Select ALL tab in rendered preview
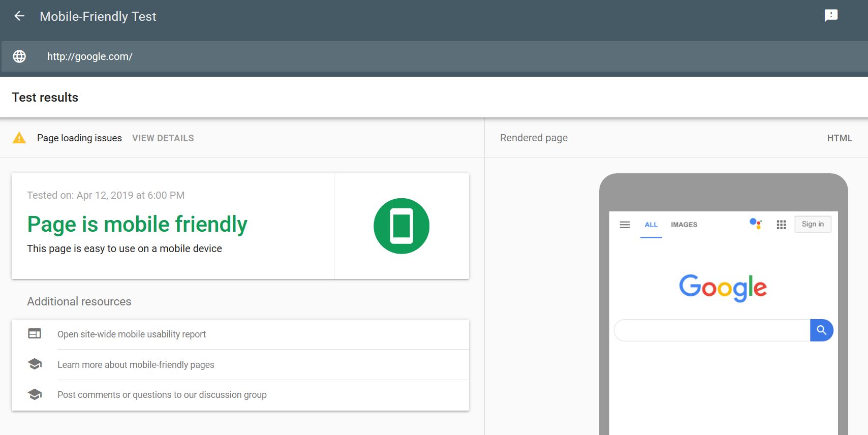 pos(651,225)
